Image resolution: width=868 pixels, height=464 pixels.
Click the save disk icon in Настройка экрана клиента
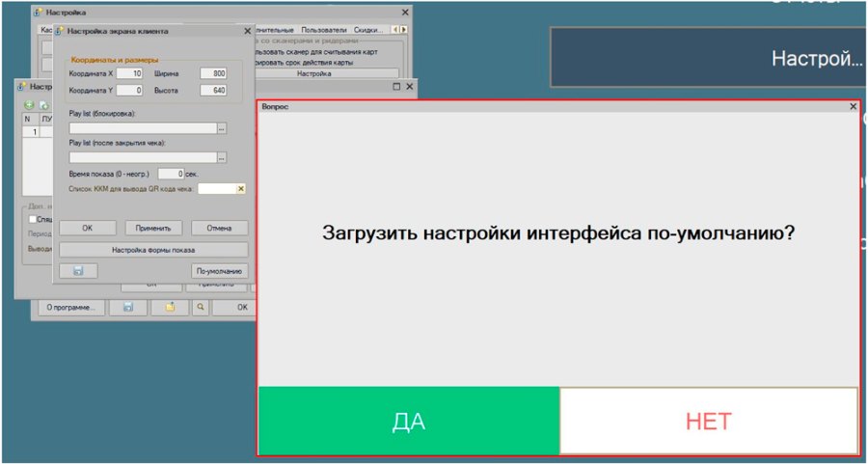coord(78,271)
